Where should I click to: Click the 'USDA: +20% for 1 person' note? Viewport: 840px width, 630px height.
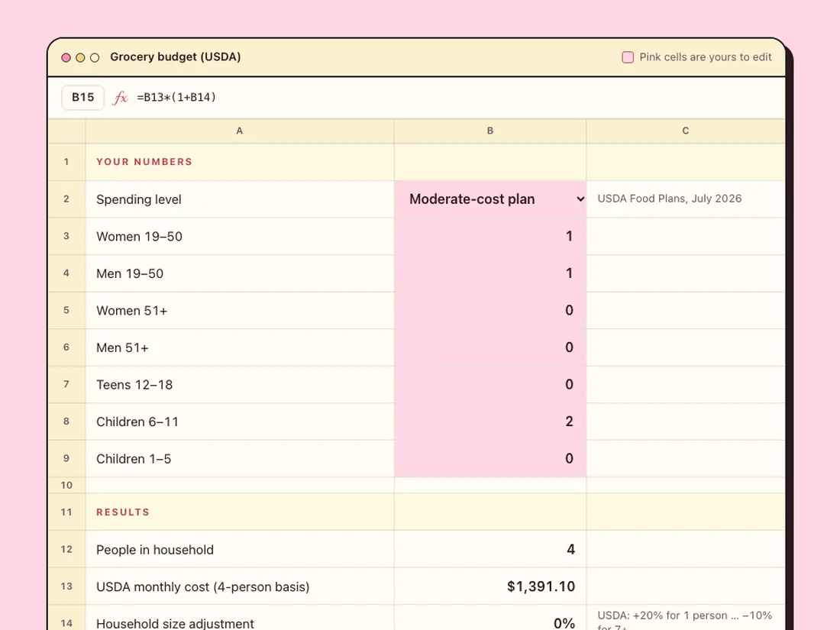685,620
